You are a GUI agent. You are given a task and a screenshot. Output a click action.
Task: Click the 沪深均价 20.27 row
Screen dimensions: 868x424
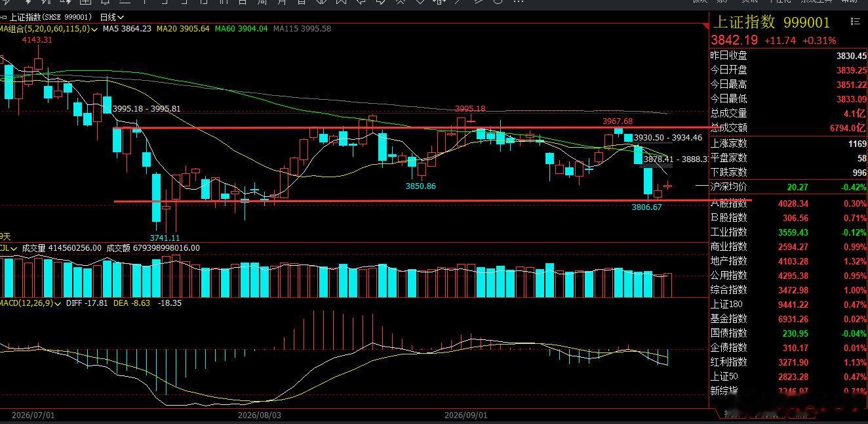pos(789,187)
